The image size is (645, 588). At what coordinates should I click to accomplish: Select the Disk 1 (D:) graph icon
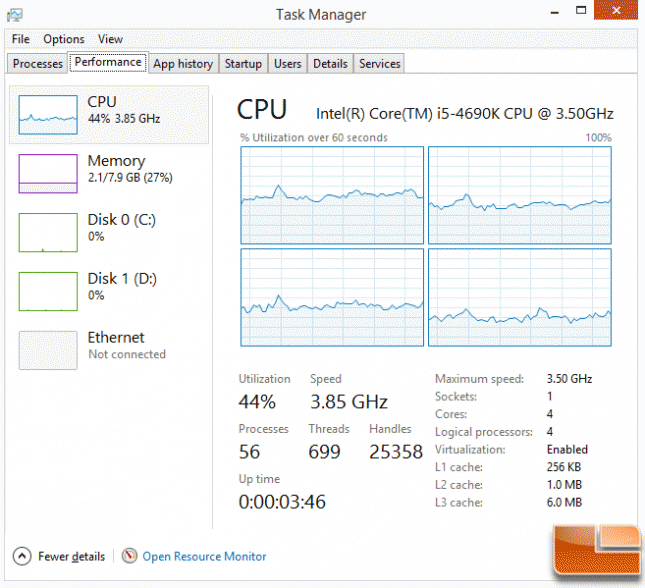(x=48, y=291)
